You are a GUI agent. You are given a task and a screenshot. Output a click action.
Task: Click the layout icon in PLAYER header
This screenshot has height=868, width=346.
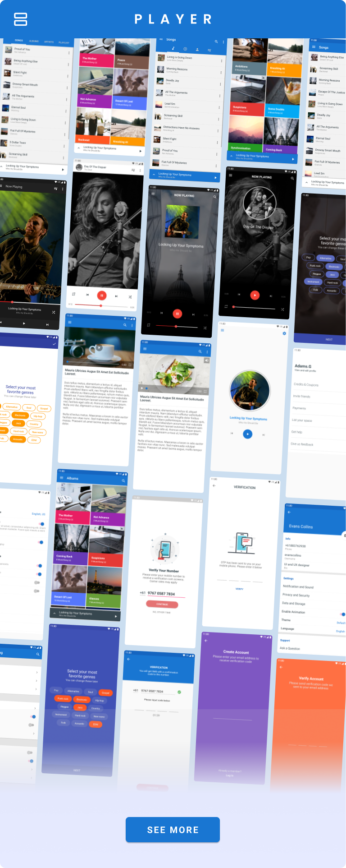click(x=21, y=19)
